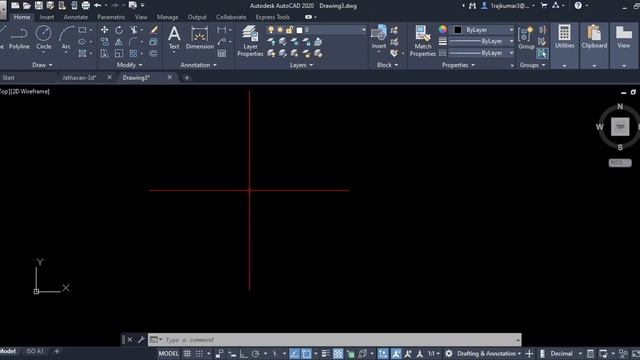Insert multiline Text annotation

[x=174, y=38]
